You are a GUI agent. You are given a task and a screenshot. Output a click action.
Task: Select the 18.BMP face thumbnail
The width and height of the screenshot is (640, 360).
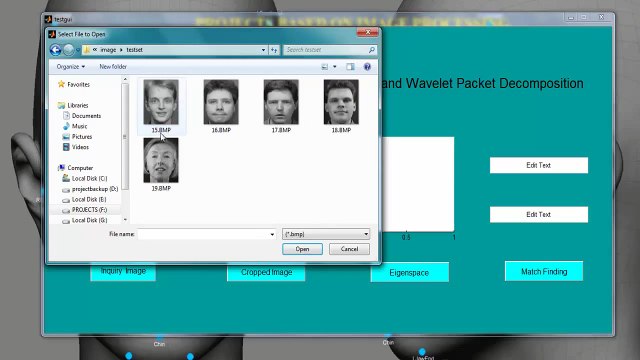[x=341, y=102]
